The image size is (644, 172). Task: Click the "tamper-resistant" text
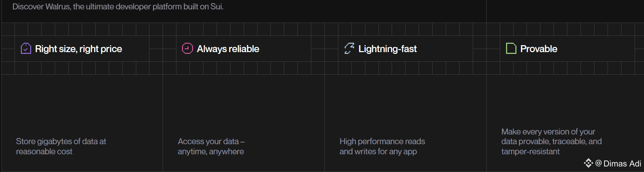pos(530,151)
